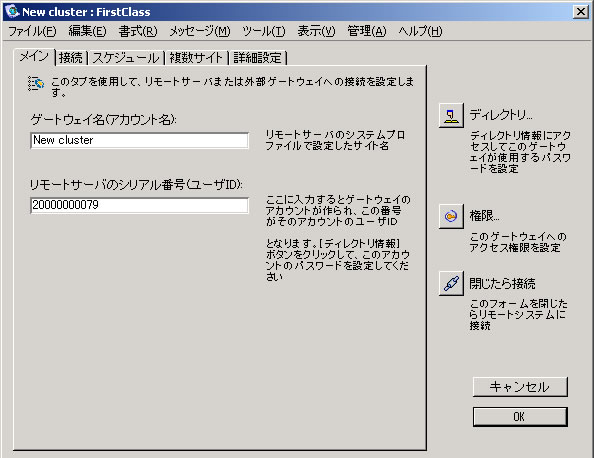Open the 権限 (Permissions) key icon
Viewport: 594px width, 458px height.
point(451,216)
